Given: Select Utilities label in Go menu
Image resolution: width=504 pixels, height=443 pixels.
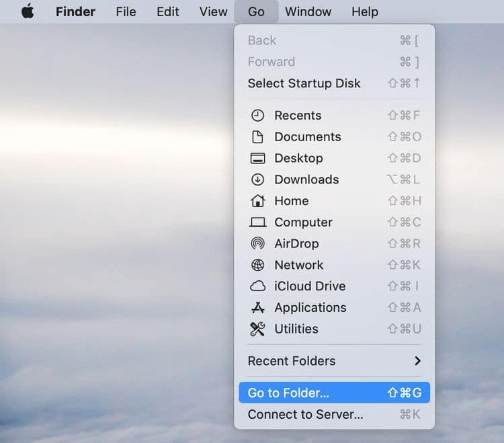Looking at the screenshot, I should point(296,329).
